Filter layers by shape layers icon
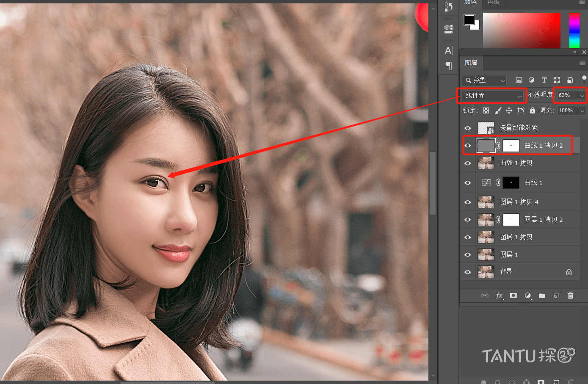The image size is (588, 384). pos(557,80)
